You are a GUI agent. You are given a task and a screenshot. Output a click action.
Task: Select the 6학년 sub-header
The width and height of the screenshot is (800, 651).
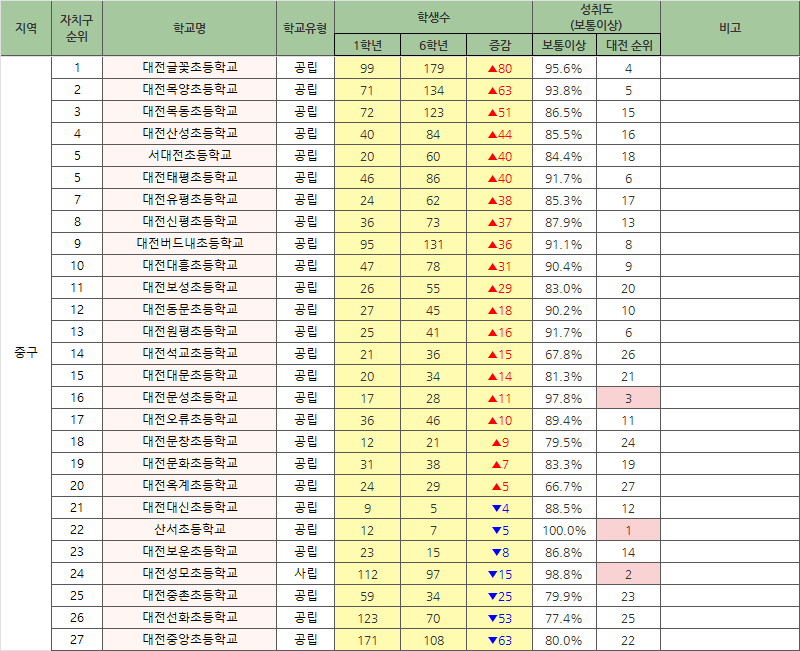click(433, 45)
